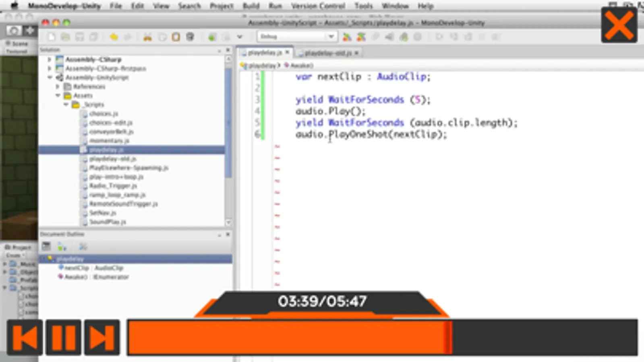644x362 pixels.
Task: Select SetNav.js in the solution tree
Action: tap(103, 213)
